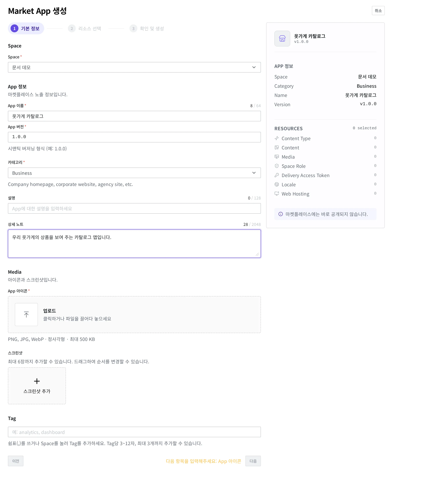
Task: Click the upload arrow icon for App 아이콘
Action: coord(26,315)
